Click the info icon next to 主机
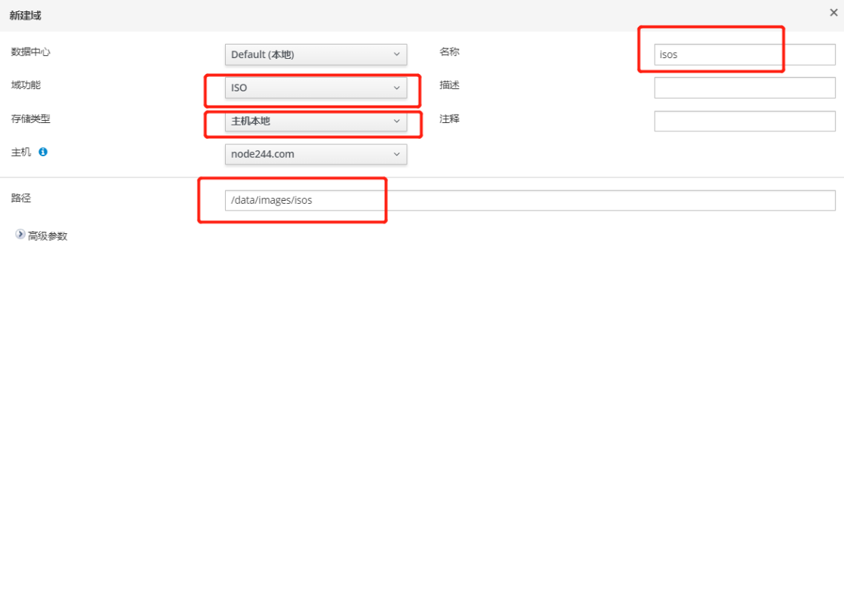Screen dimensions: 844x616 [x=43, y=152]
